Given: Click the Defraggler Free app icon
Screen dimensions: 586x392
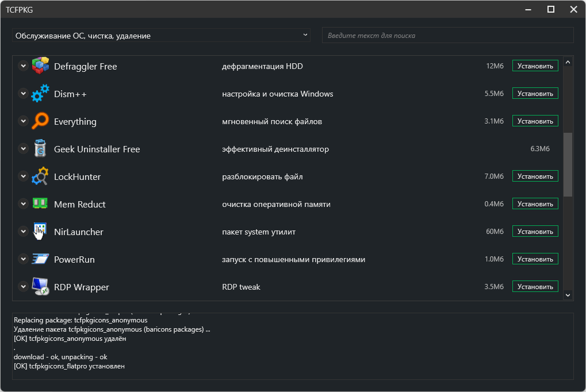Looking at the screenshot, I should pos(40,66).
